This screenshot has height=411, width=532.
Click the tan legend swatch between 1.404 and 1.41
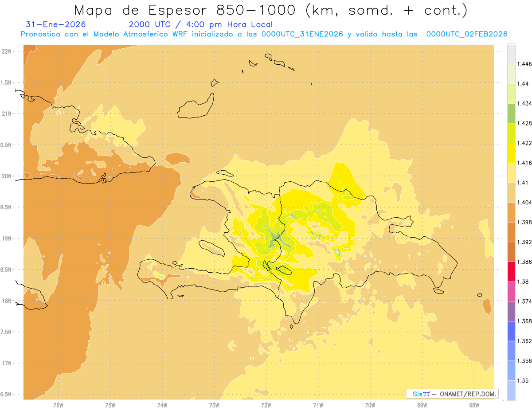511,192
